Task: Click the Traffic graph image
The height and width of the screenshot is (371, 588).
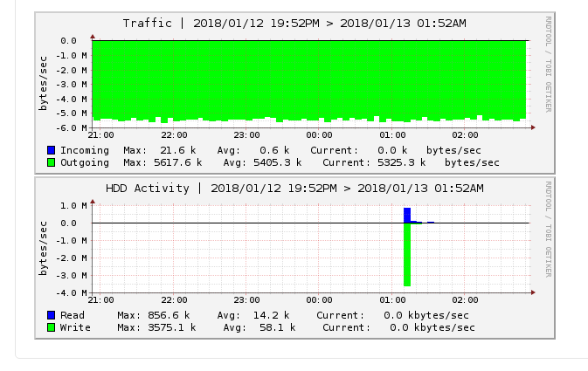Action: (294, 93)
